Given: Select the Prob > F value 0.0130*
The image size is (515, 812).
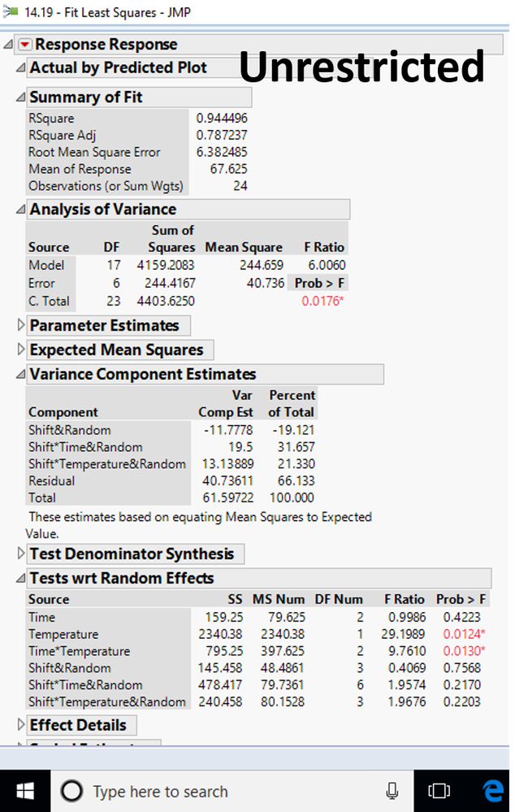Looking at the screenshot, I should pyautogui.click(x=465, y=651).
